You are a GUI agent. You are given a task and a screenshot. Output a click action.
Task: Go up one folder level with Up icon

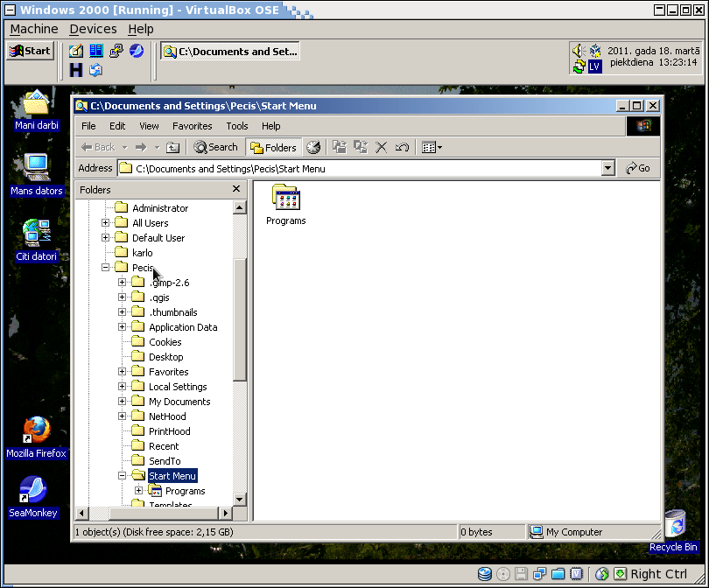tap(172, 147)
